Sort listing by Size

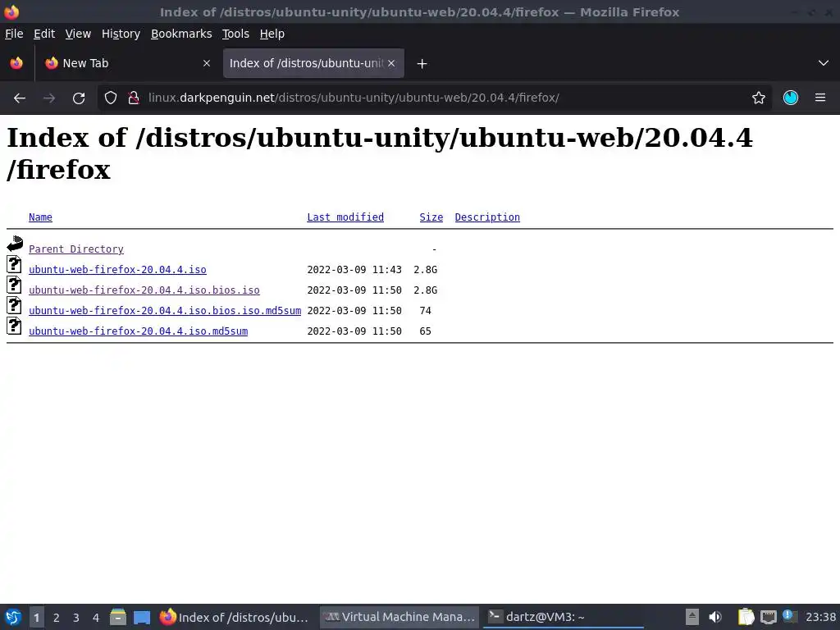431,217
